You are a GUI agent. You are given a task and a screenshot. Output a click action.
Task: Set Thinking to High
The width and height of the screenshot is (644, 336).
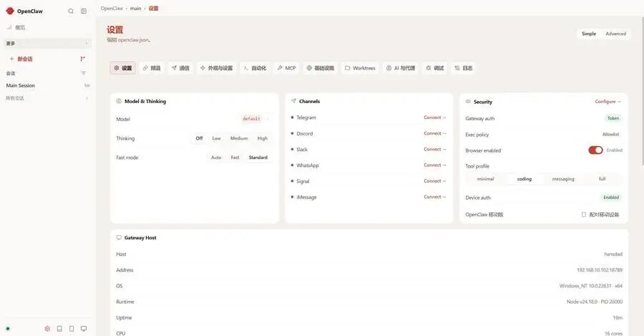263,138
